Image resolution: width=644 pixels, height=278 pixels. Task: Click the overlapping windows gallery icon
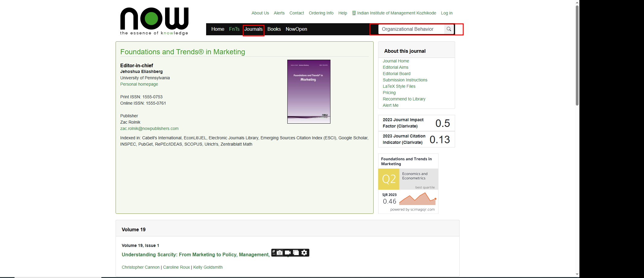pyautogui.click(x=296, y=253)
